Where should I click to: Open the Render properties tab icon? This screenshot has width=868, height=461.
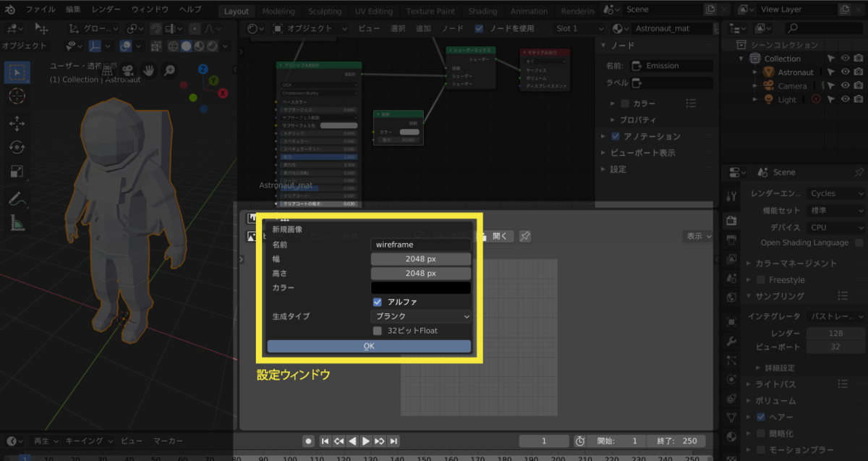click(731, 221)
